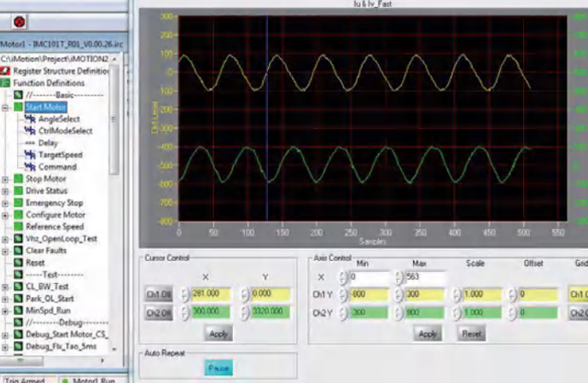The image size is (588, 383).
Task: Click the tree panel vertical scrollbar
Action: [x=114, y=119]
